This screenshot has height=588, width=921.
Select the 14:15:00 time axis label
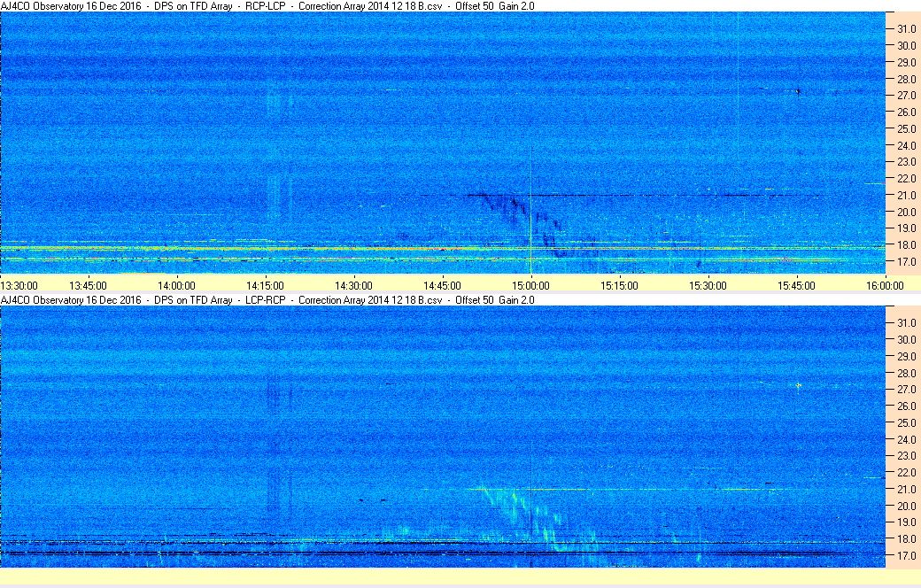click(265, 285)
